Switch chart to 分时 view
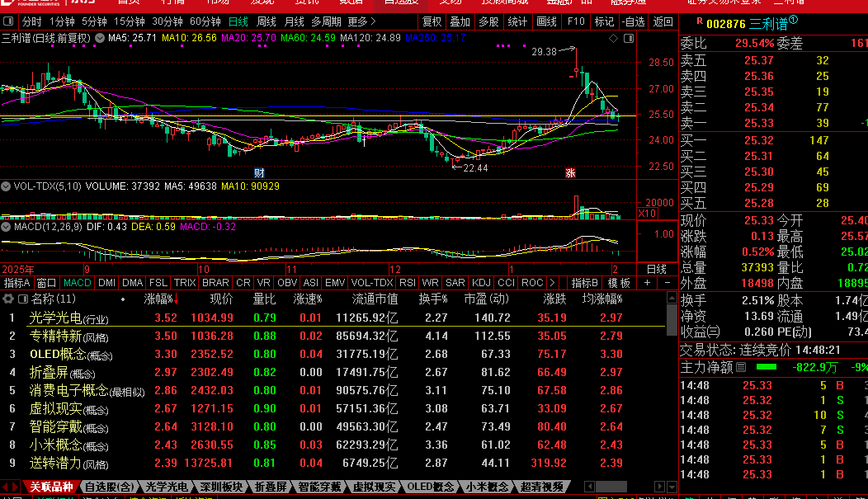Viewport: 868px width, 499px height. click(31, 21)
